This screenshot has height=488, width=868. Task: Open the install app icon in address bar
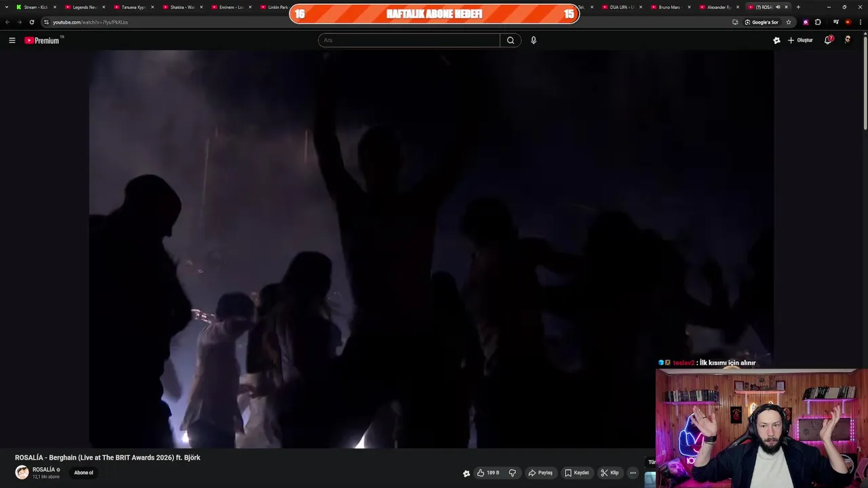[735, 22]
